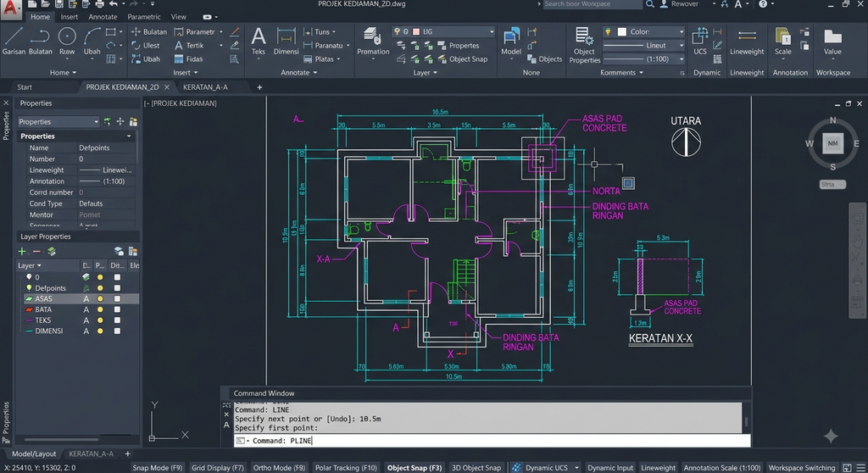Select the BATA layer row

[76, 309]
